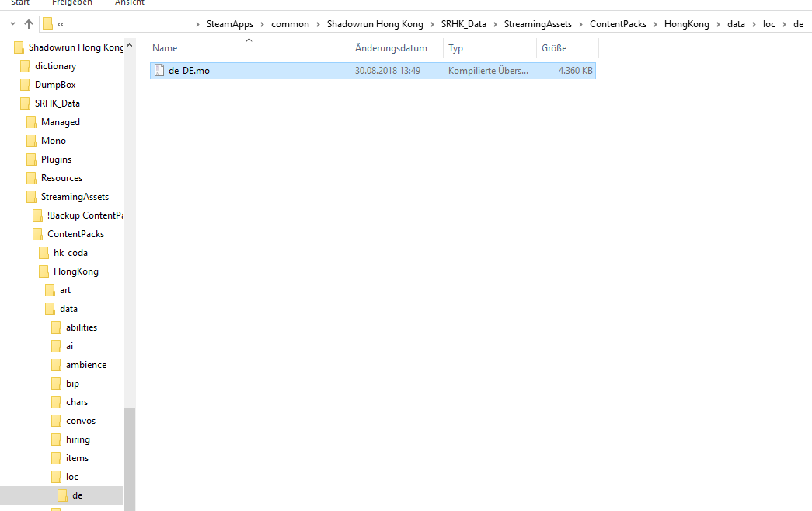Screen dimensions: 812x511
Task: Click the Plugins folder icon
Action: click(31, 159)
